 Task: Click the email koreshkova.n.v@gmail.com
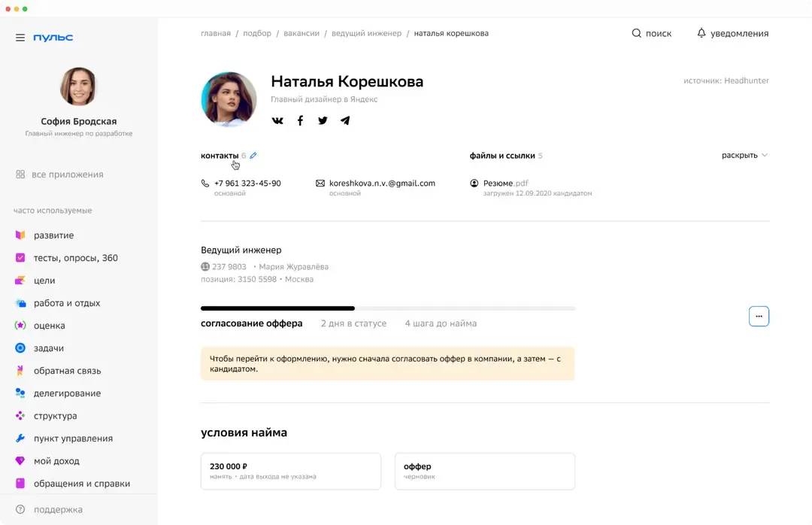coord(382,183)
